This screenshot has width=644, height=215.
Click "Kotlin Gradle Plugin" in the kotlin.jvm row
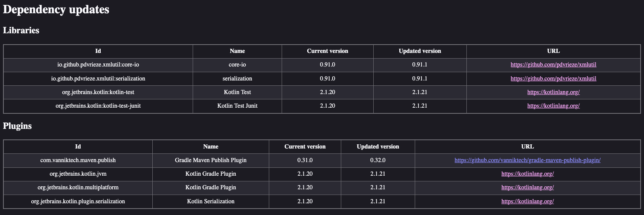click(211, 174)
